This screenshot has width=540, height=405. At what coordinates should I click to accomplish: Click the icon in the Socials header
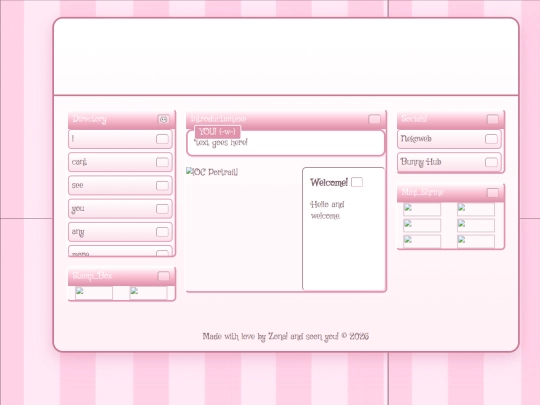coord(492,119)
